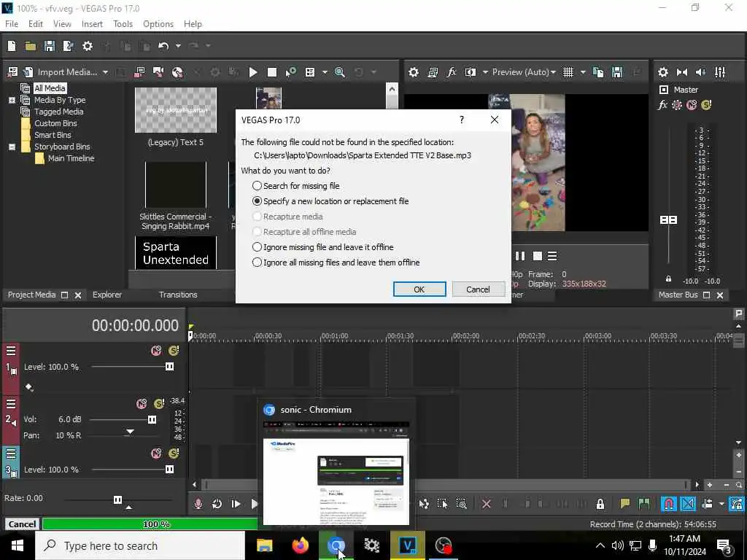Toggle mute on audio track 2

(142, 404)
